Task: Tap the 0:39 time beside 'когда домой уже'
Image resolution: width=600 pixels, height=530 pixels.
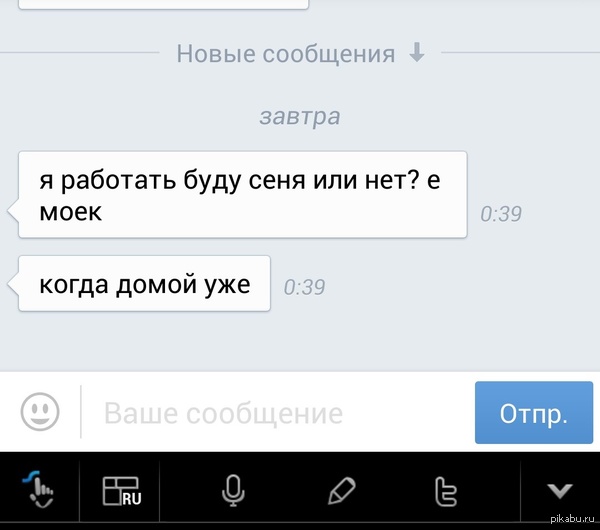Action: pyautogui.click(x=304, y=287)
